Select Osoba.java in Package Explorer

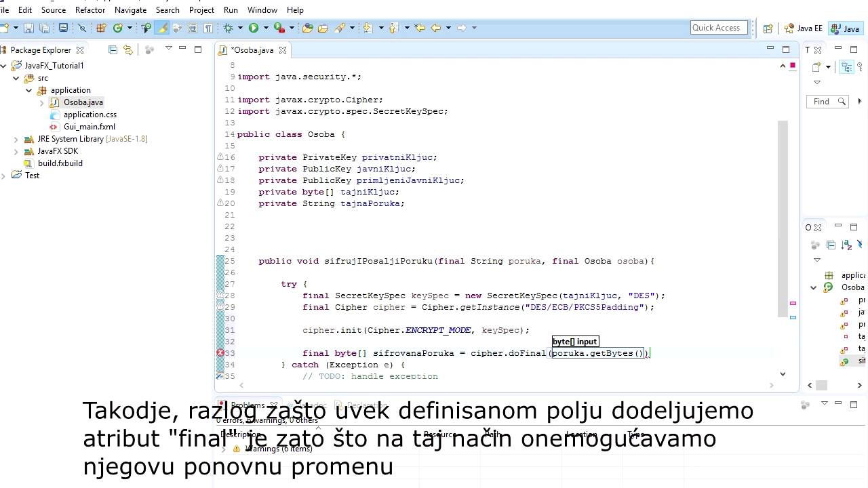(x=83, y=102)
